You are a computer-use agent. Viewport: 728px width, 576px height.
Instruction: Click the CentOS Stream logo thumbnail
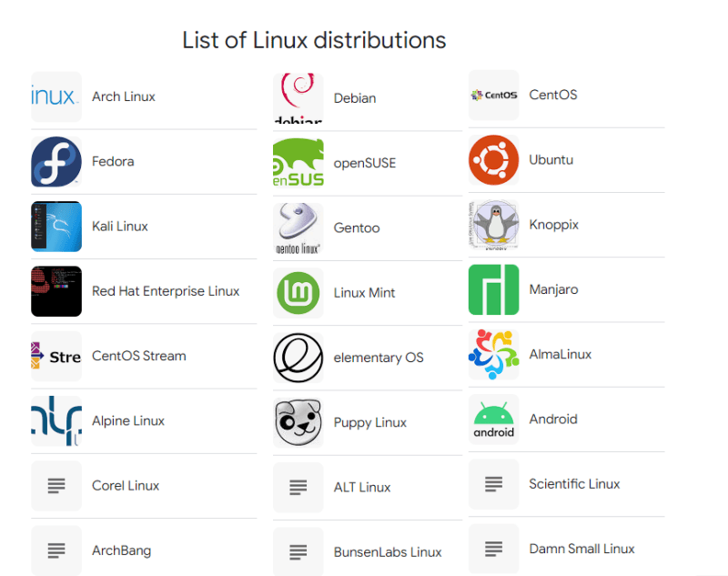click(56, 356)
